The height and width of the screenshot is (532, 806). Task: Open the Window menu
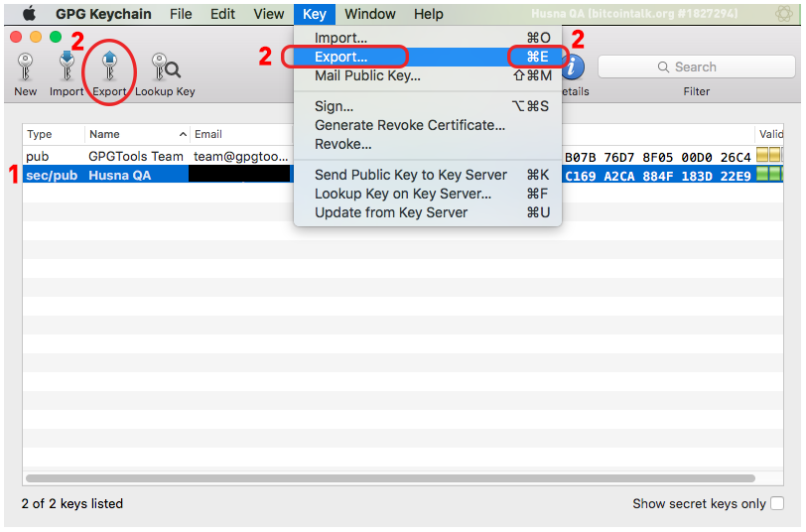369,14
